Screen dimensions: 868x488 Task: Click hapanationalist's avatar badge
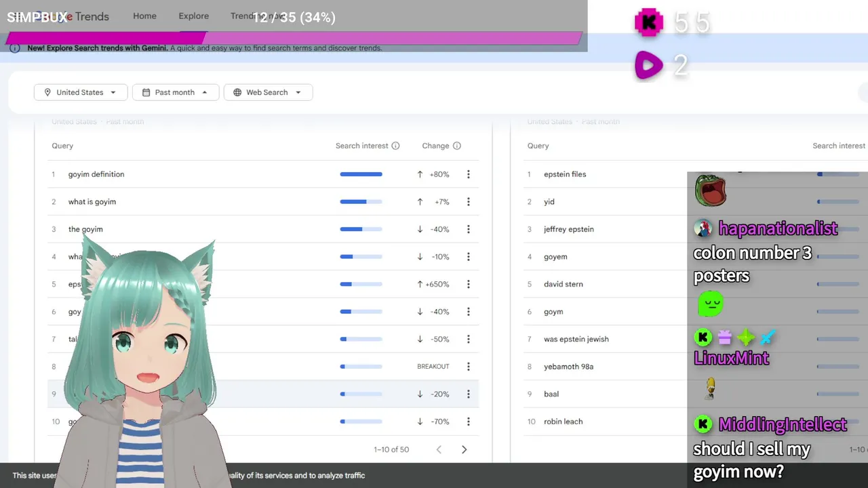coord(703,228)
